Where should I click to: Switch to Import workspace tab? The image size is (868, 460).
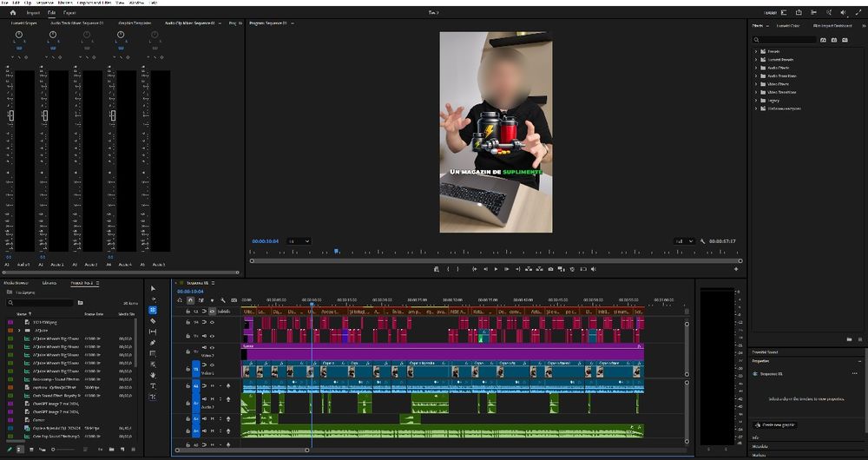pos(33,12)
